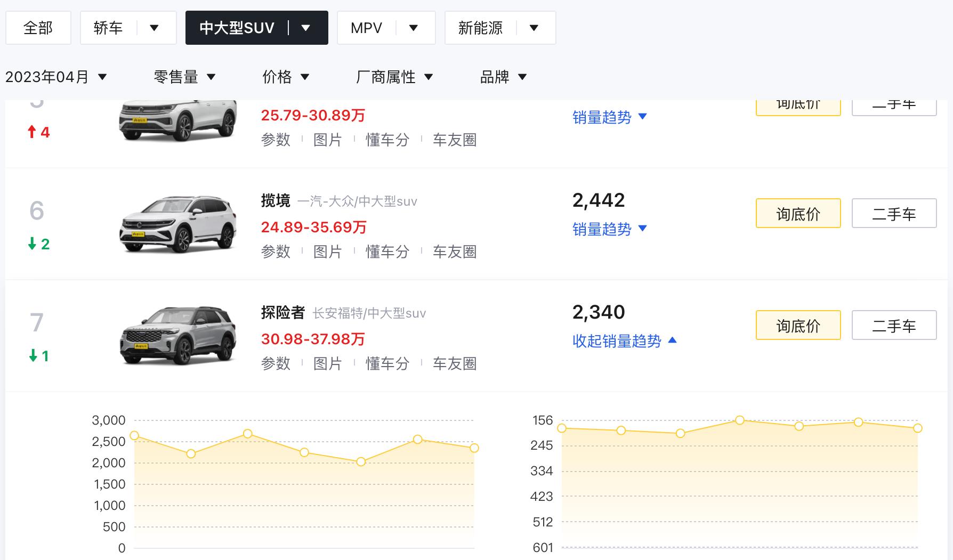Click 询底价 button for 探险者
This screenshot has height=560, width=953.
(x=798, y=326)
